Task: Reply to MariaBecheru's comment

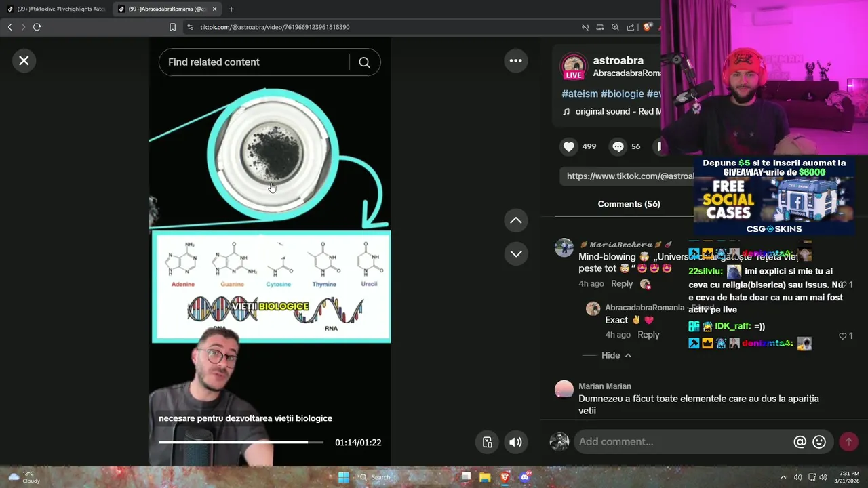Action: pyautogui.click(x=622, y=284)
